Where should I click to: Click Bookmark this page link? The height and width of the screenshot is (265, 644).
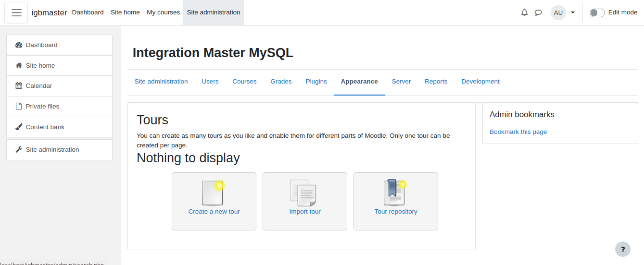518,132
